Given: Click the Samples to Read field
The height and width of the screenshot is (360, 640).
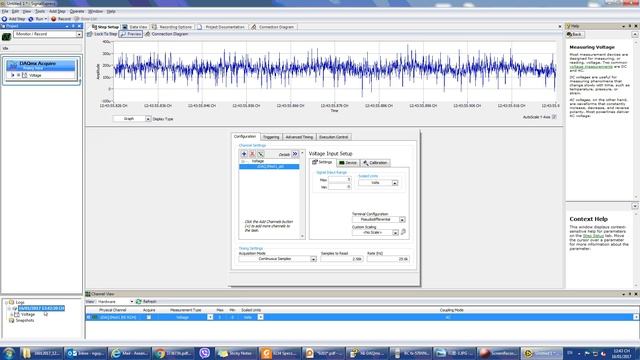Looking at the screenshot, I should pos(342,259).
